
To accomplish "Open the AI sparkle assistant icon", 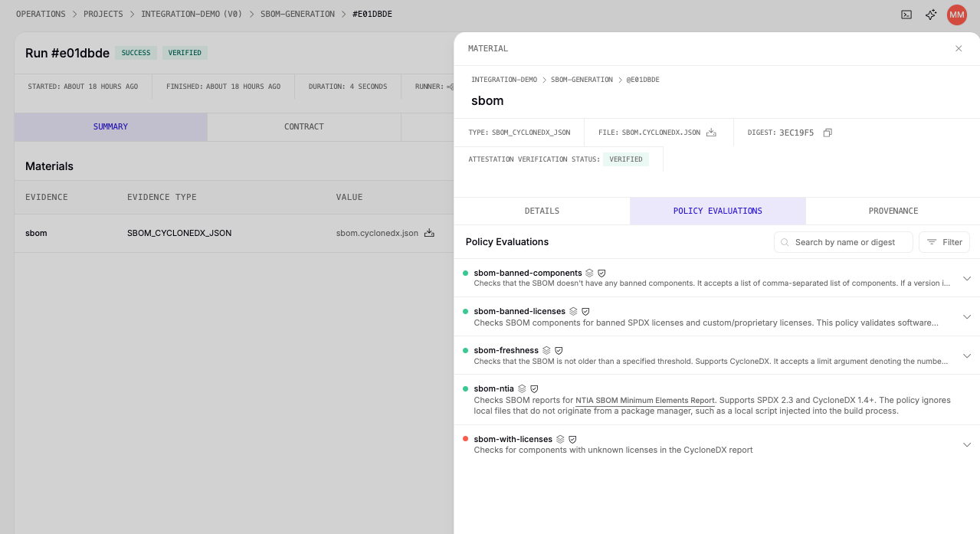I will 931,15.
